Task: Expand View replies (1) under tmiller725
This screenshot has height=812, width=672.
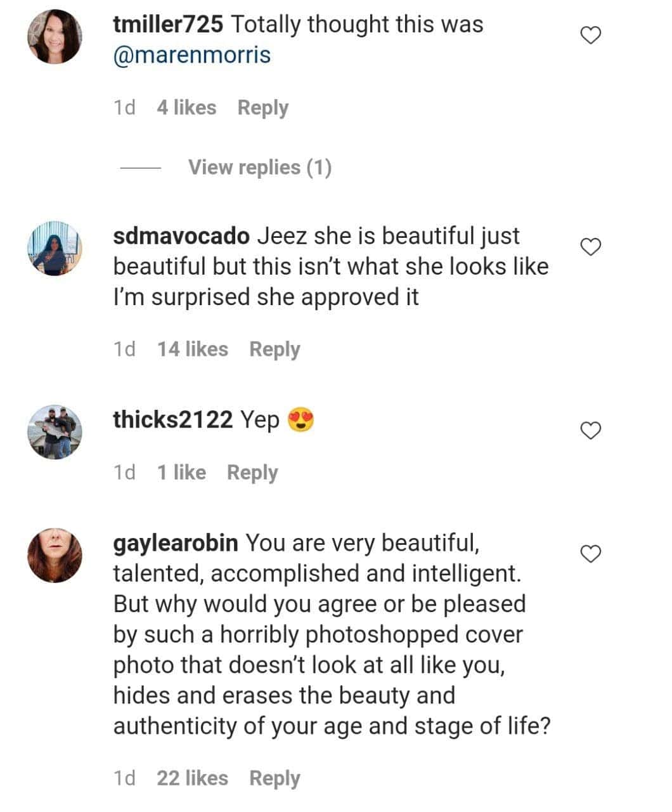Action: point(259,167)
